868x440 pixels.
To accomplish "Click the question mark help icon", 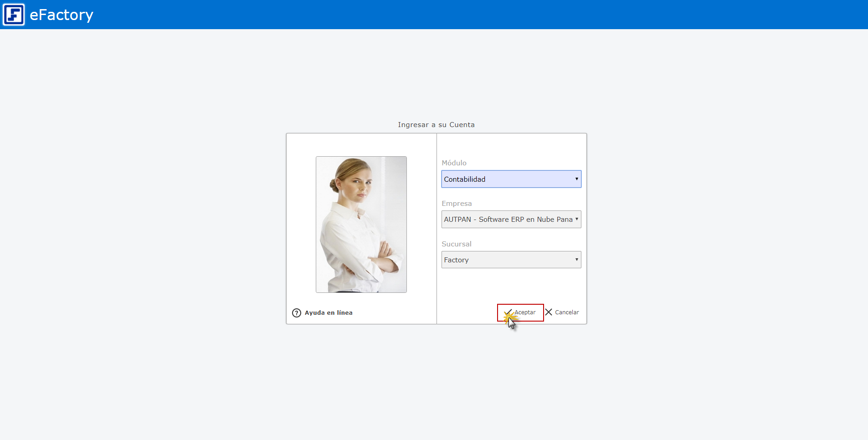I will click(296, 313).
